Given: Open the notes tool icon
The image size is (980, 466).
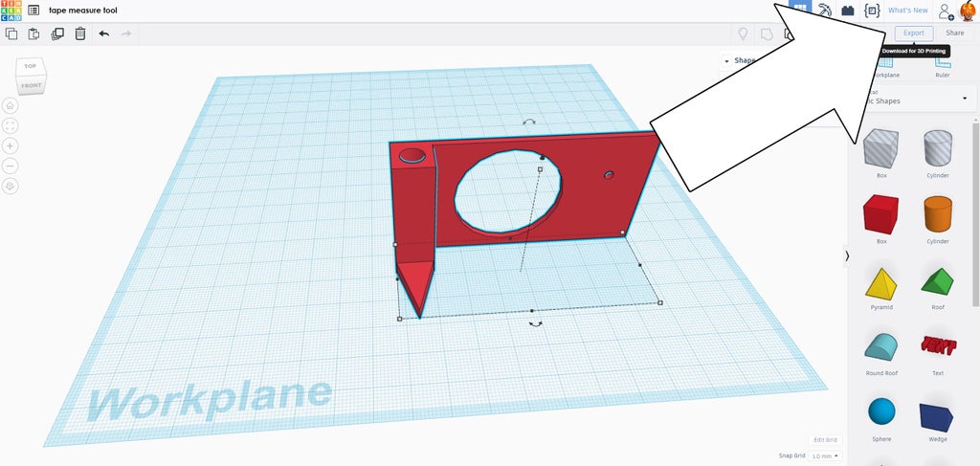Looking at the screenshot, I should pyautogui.click(x=767, y=33).
